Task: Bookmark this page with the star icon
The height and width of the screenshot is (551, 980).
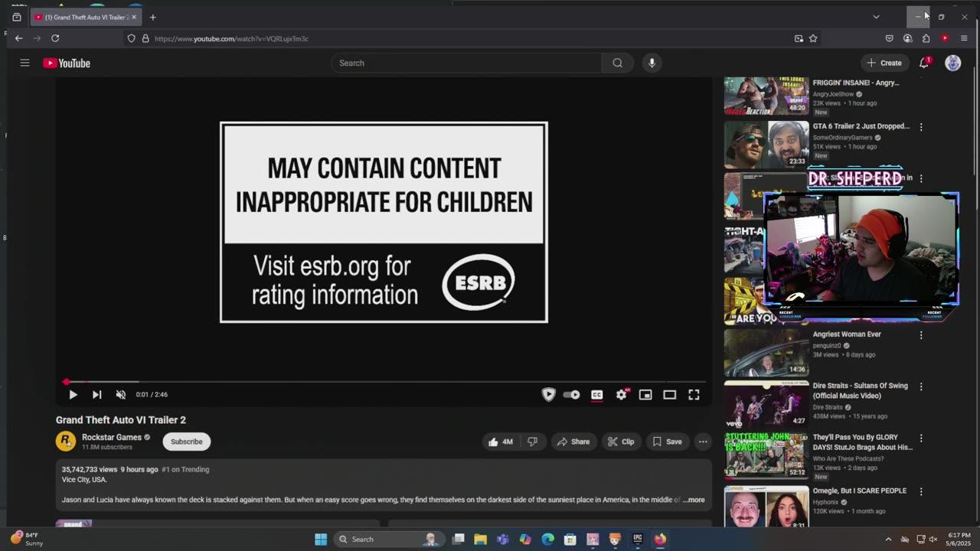Action: tap(813, 38)
